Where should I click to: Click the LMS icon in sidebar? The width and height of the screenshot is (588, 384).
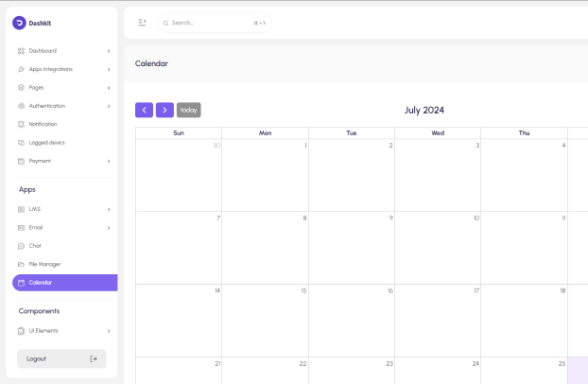click(x=21, y=209)
